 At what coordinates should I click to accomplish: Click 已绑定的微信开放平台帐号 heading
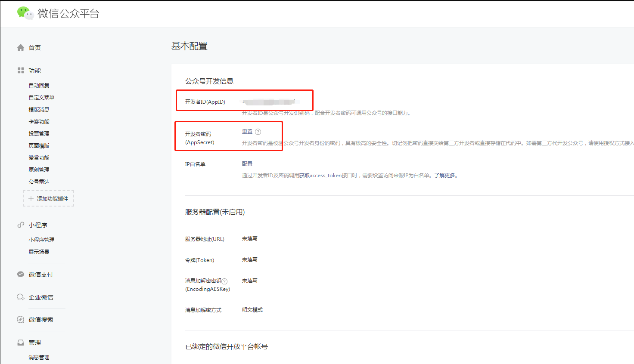pos(227,347)
